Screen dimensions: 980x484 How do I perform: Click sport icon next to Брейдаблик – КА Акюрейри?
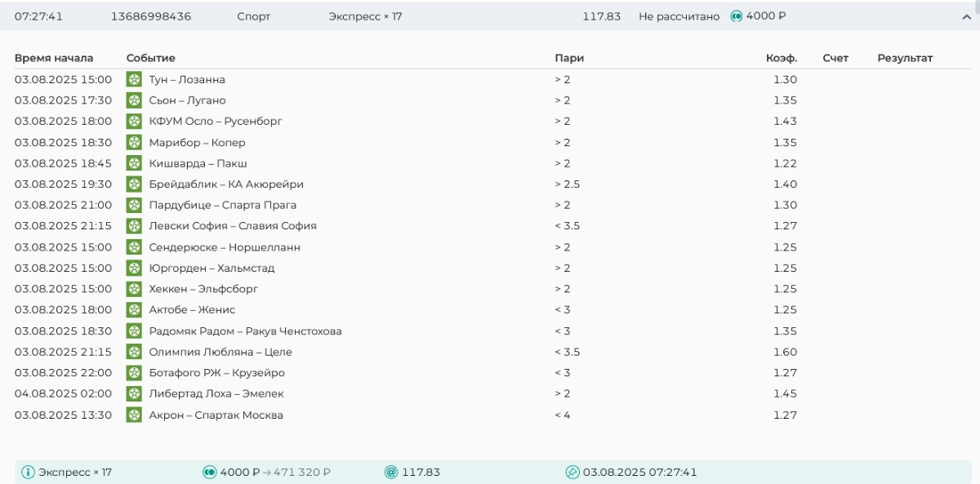(x=134, y=184)
